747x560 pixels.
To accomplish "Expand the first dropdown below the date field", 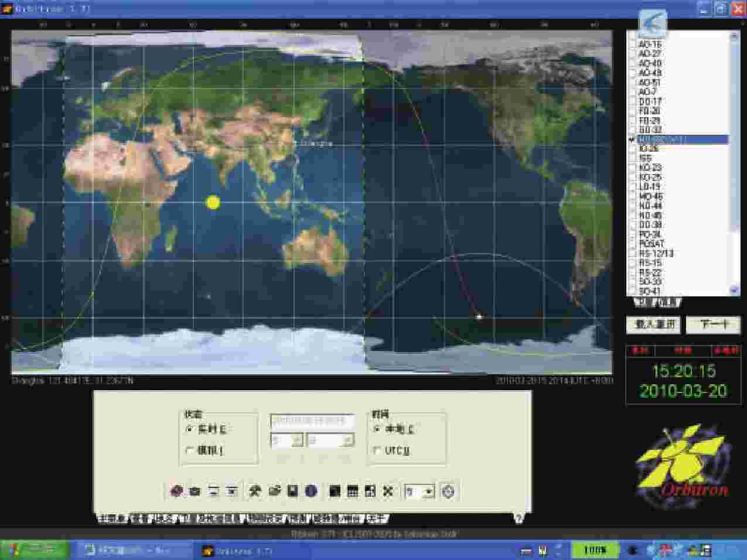I will 296,440.
